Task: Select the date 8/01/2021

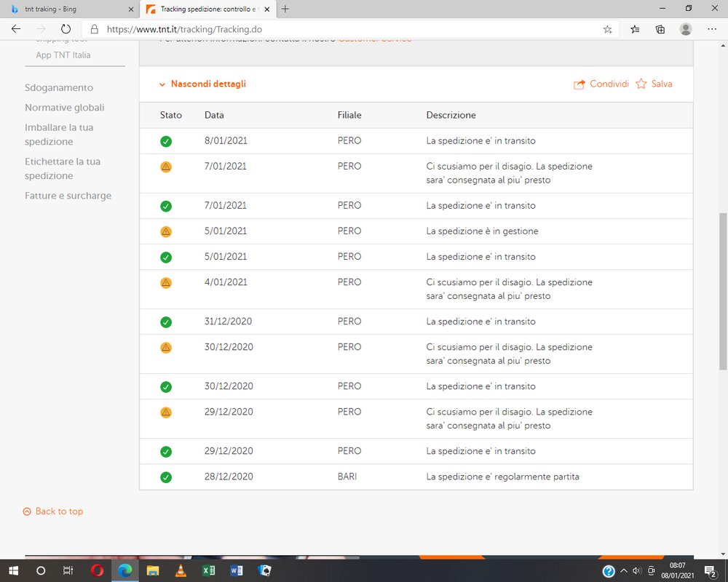Action: coord(226,140)
